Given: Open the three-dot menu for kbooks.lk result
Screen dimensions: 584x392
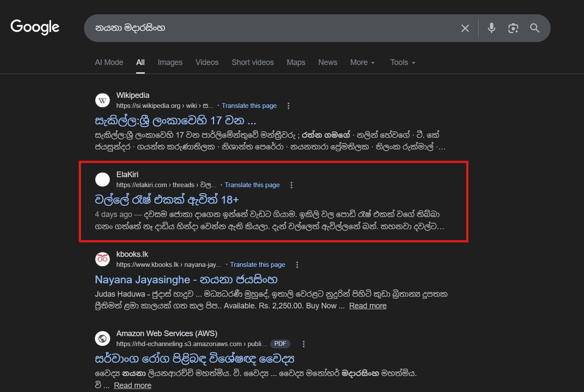Looking at the screenshot, I should click(x=297, y=265).
